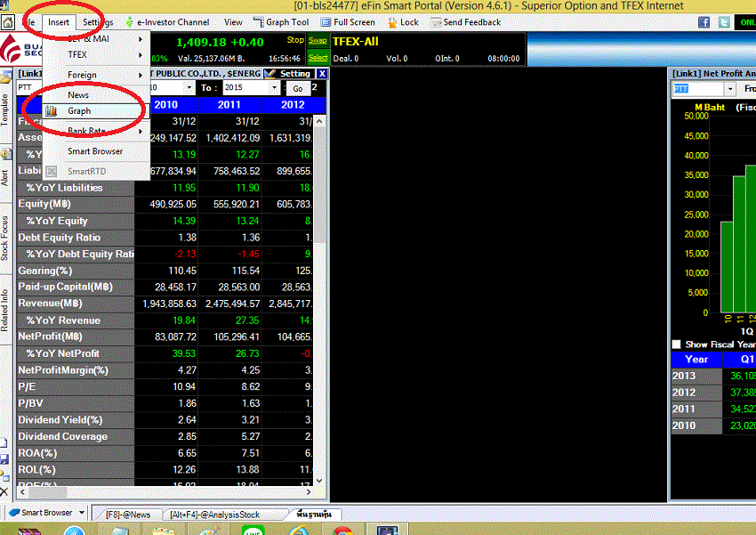Viewport: 756px width, 535px height.
Task: Click the Setting pencil icon in Link1 panel
Action: point(270,73)
